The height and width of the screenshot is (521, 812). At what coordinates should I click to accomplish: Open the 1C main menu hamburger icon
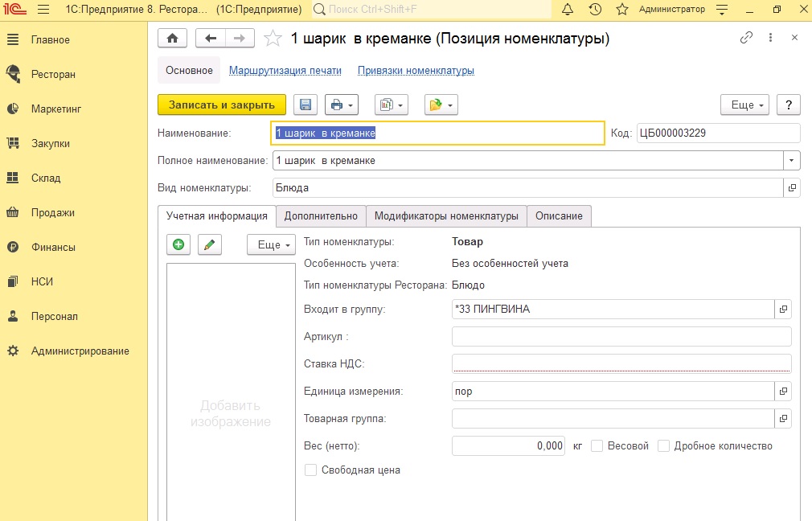43,10
